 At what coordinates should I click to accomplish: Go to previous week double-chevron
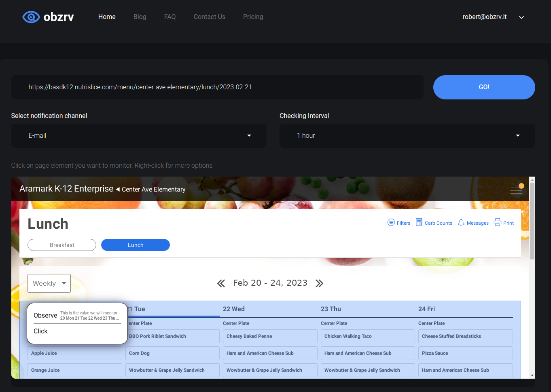[x=221, y=283]
